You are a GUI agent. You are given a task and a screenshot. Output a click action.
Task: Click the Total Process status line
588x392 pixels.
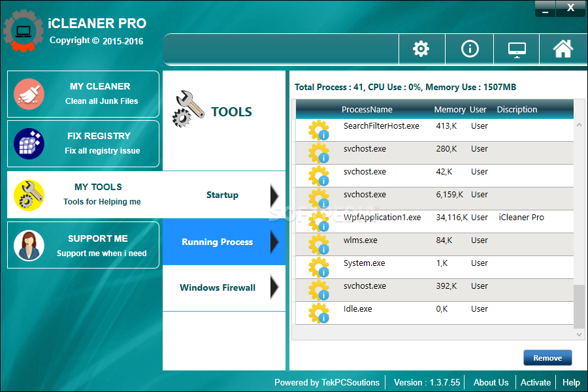pos(405,88)
